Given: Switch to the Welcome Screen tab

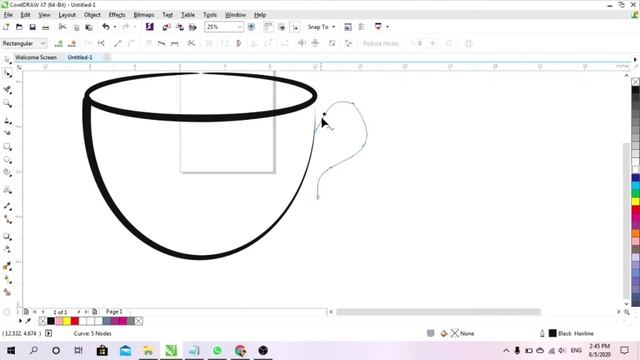Looking at the screenshot, I should pyautogui.click(x=36, y=58).
